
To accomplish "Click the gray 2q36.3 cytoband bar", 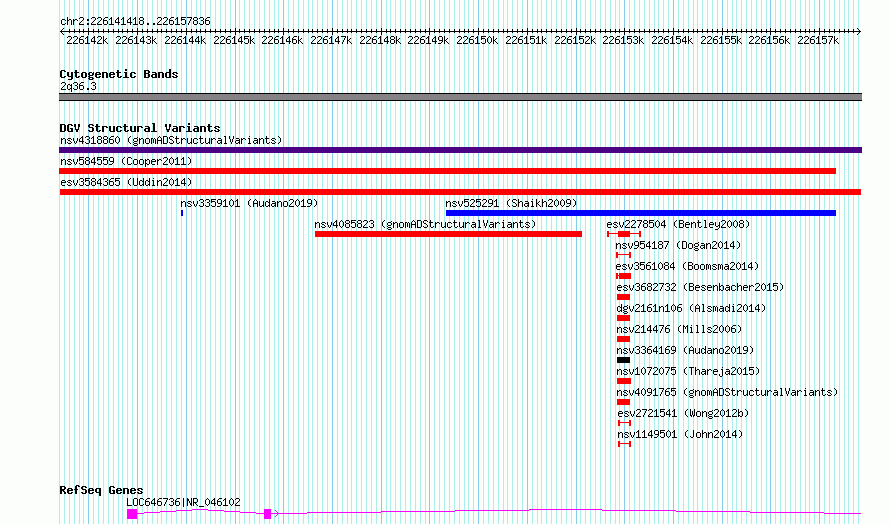I will (x=460, y=97).
